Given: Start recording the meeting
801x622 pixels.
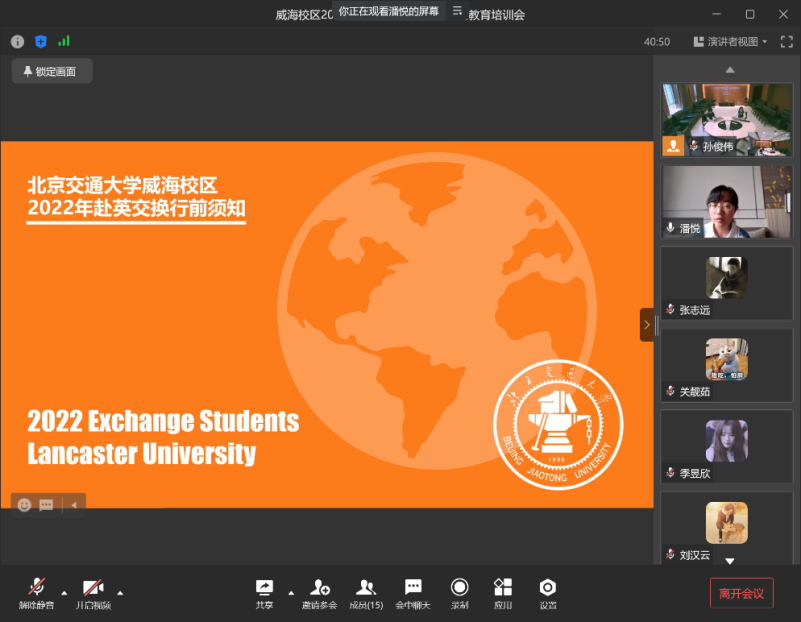Looking at the screenshot, I should click(x=459, y=588).
